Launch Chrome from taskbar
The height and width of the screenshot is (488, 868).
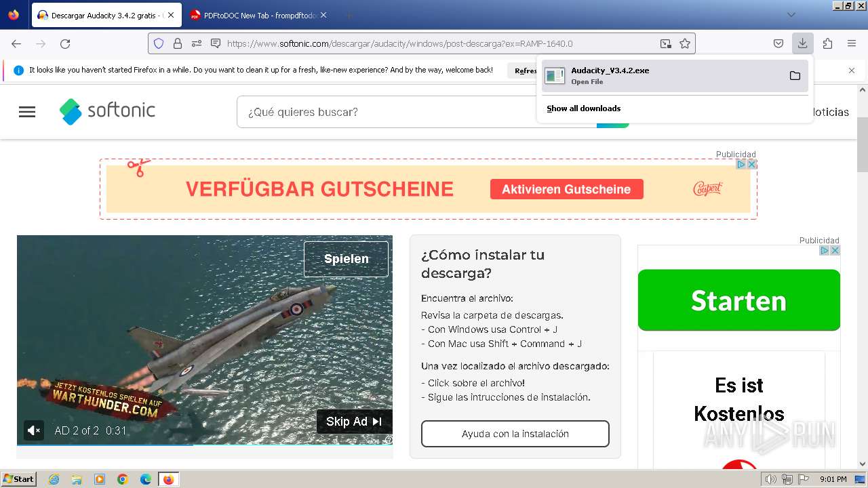coord(123,479)
